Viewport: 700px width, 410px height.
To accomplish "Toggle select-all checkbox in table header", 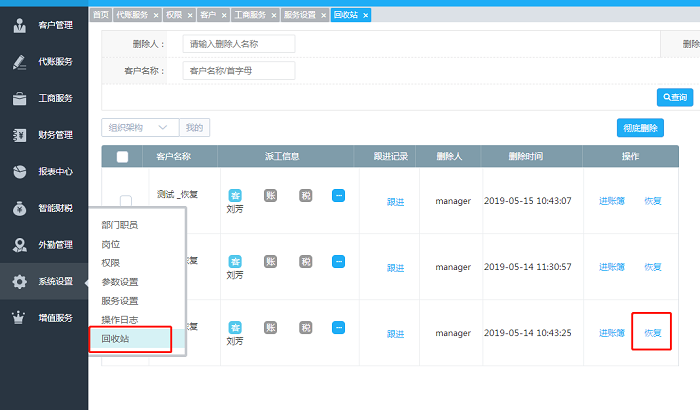I will [122, 157].
